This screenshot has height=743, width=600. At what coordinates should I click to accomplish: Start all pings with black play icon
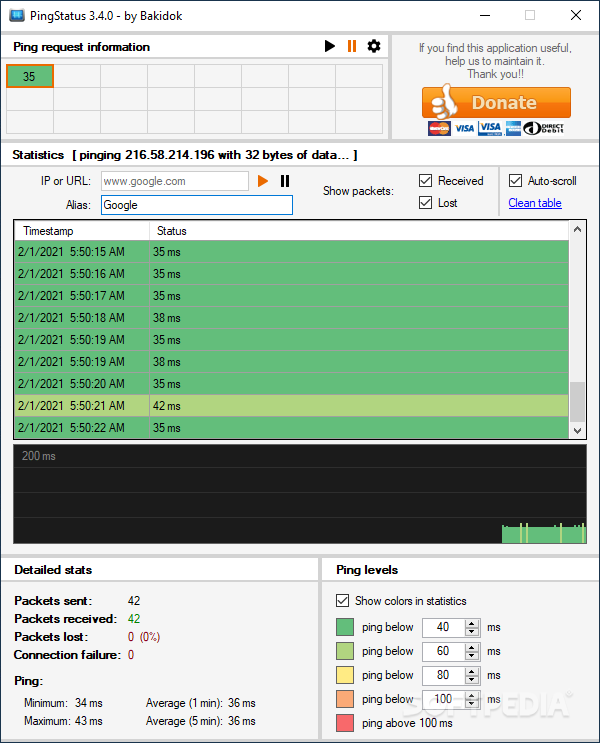(329, 46)
